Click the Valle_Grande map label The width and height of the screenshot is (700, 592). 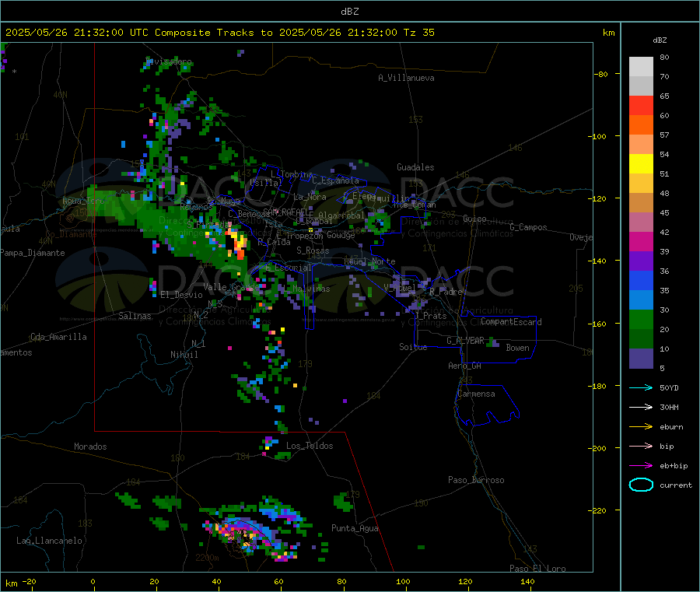pos(230,287)
